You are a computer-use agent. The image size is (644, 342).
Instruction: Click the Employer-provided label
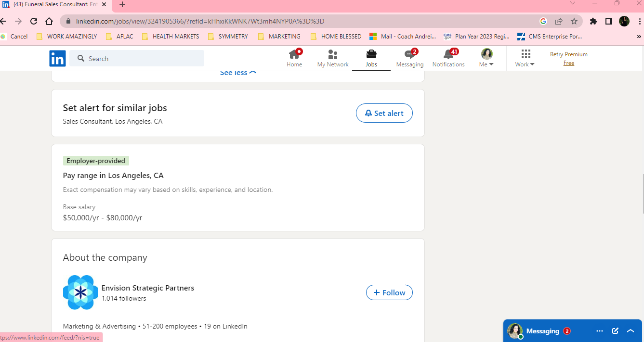(96, 161)
